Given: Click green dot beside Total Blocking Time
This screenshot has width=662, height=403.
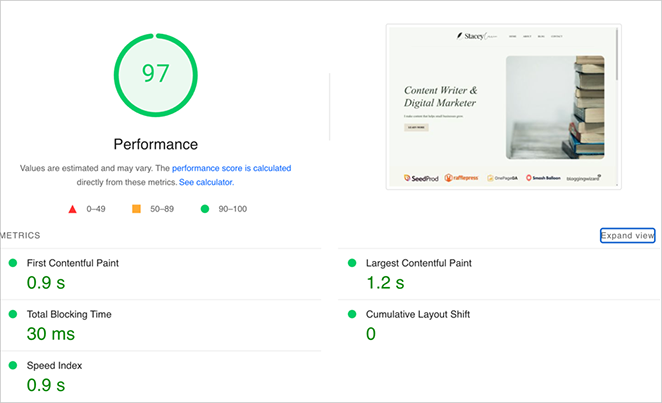Looking at the screenshot, I should (13, 314).
